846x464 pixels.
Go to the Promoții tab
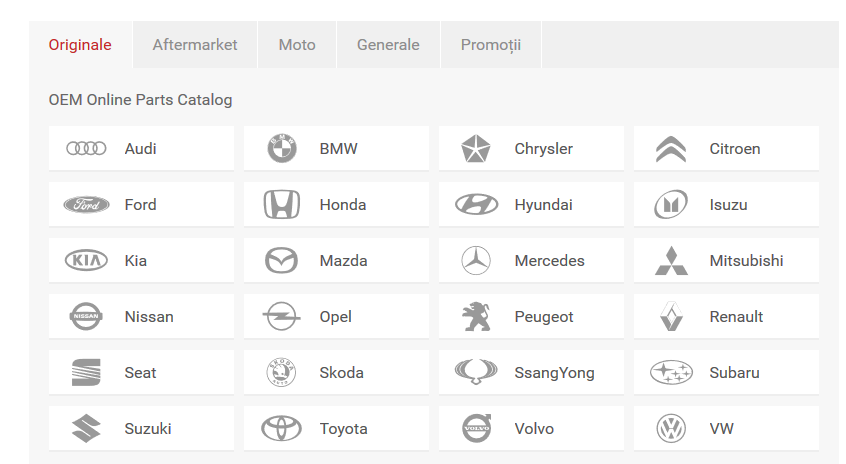pyautogui.click(x=491, y=45)
